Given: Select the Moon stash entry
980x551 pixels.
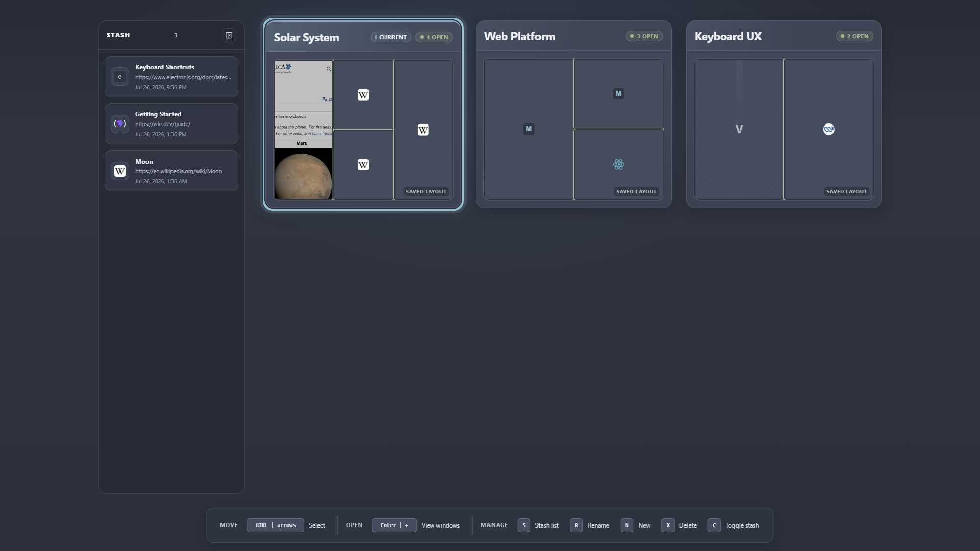Looking at the screenshot, I should coord(171,171).
